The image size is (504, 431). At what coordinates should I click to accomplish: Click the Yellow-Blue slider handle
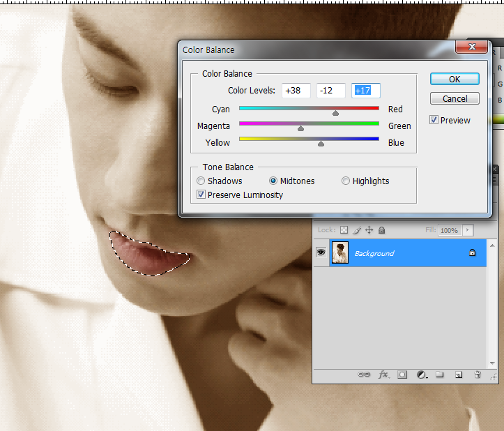321,144
